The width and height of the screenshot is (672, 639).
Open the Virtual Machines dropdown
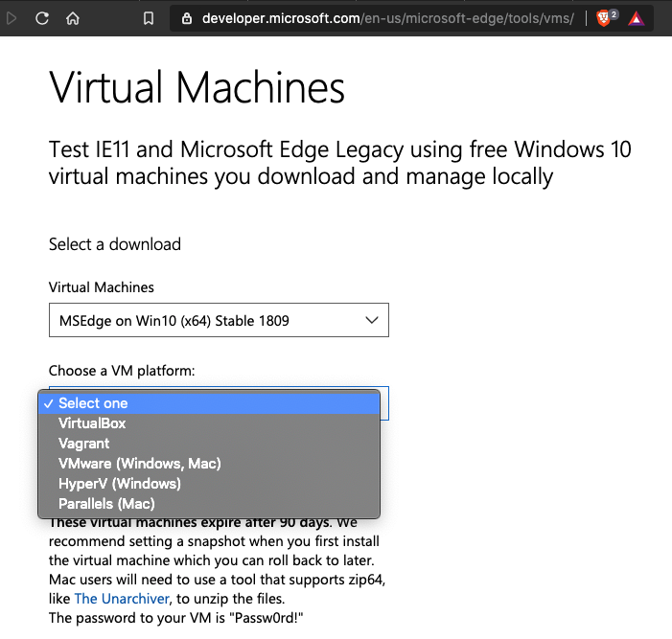tap(219, 320)
